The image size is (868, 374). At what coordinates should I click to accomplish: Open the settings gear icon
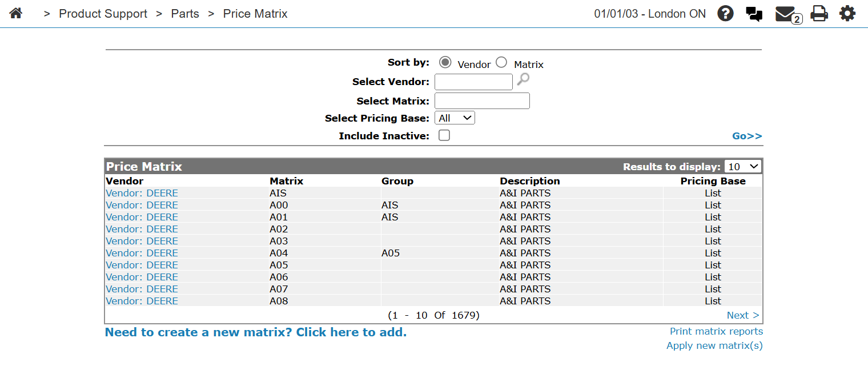pyautogui.click(x=847, y=13)
